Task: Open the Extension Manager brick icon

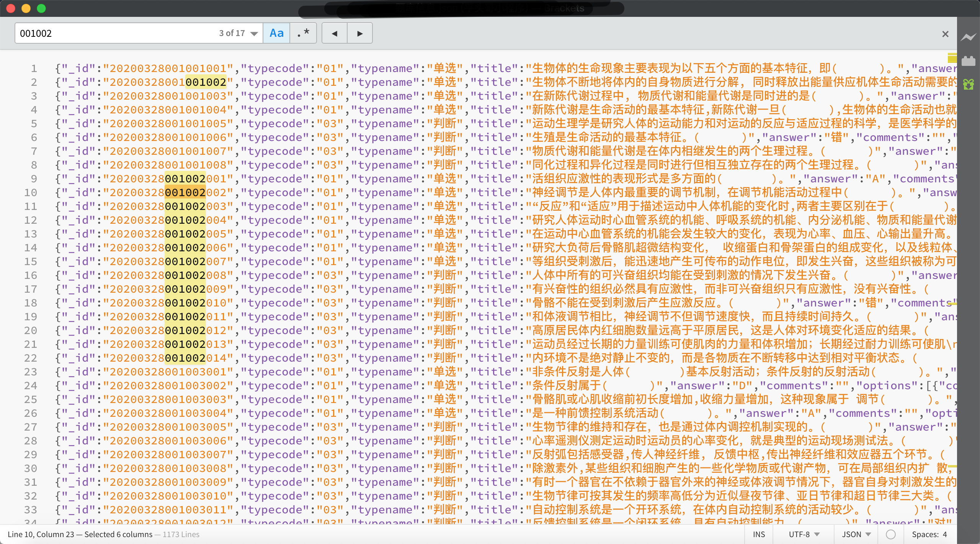Action: [968, 61]
